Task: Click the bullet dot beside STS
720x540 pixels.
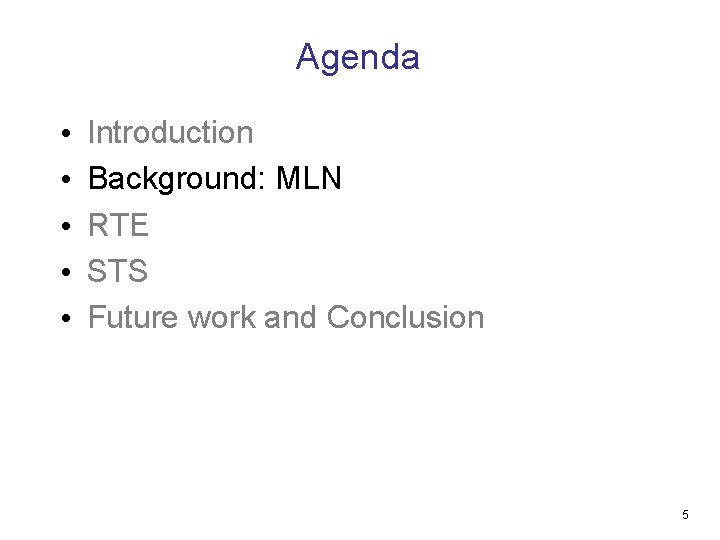Action: point(66,272)
